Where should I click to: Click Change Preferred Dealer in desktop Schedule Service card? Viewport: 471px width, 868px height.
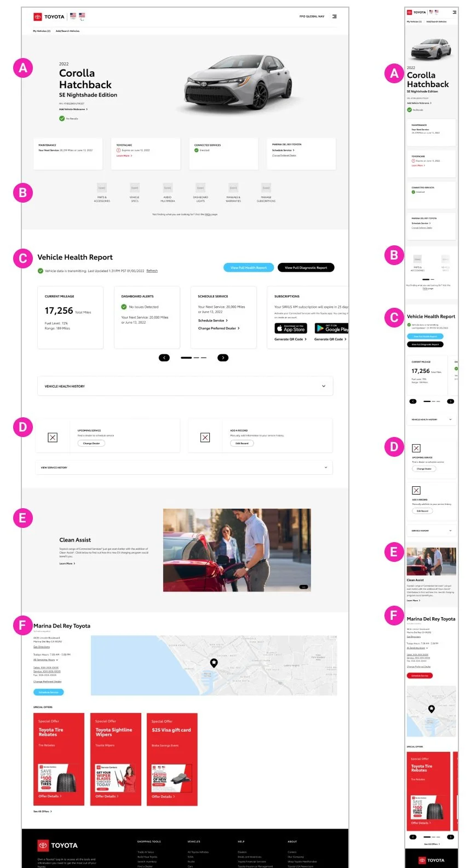(x=219, y=328)
